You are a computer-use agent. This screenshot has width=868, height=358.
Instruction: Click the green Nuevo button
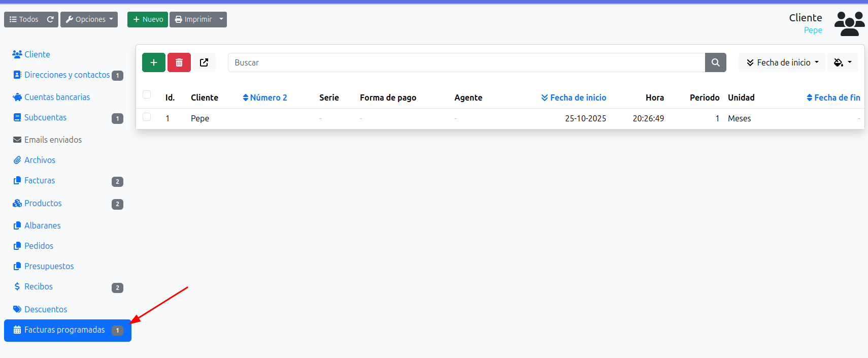(148, 19)
